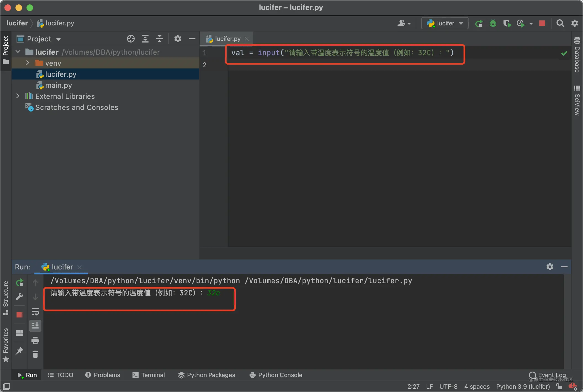Clear console with trash icon
The width and height of the screenshot is (583, 392).
[x=35, y=354]
